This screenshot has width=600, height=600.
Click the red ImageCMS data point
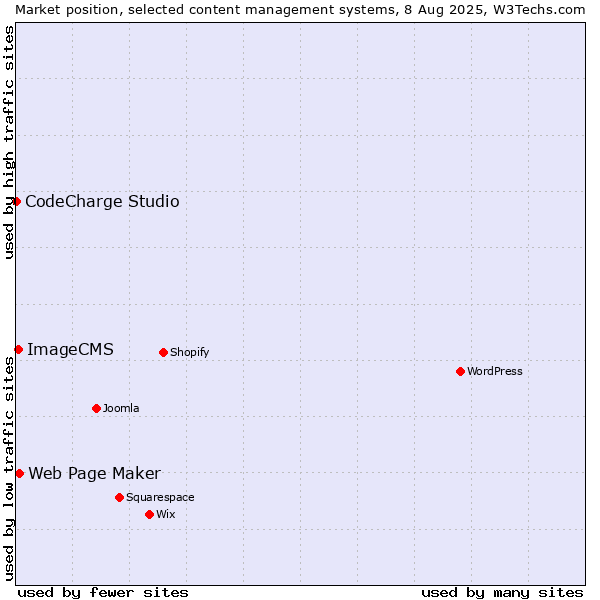coord(18,349)
